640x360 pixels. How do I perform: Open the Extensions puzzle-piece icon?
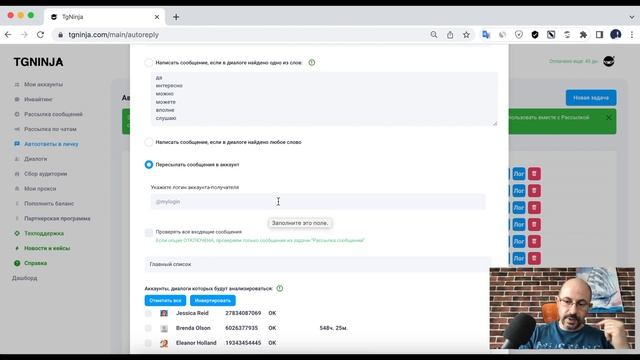[x=583, y=35]
